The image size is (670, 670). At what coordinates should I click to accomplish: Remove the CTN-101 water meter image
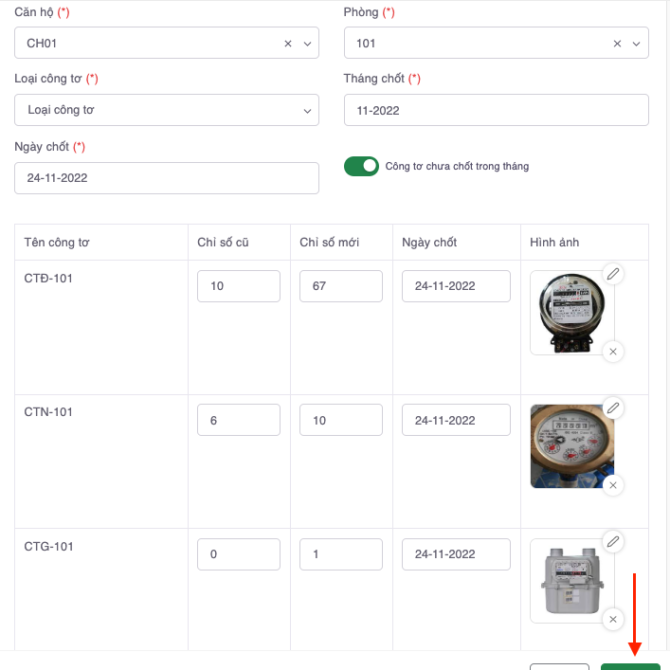(x=613, y=485)
